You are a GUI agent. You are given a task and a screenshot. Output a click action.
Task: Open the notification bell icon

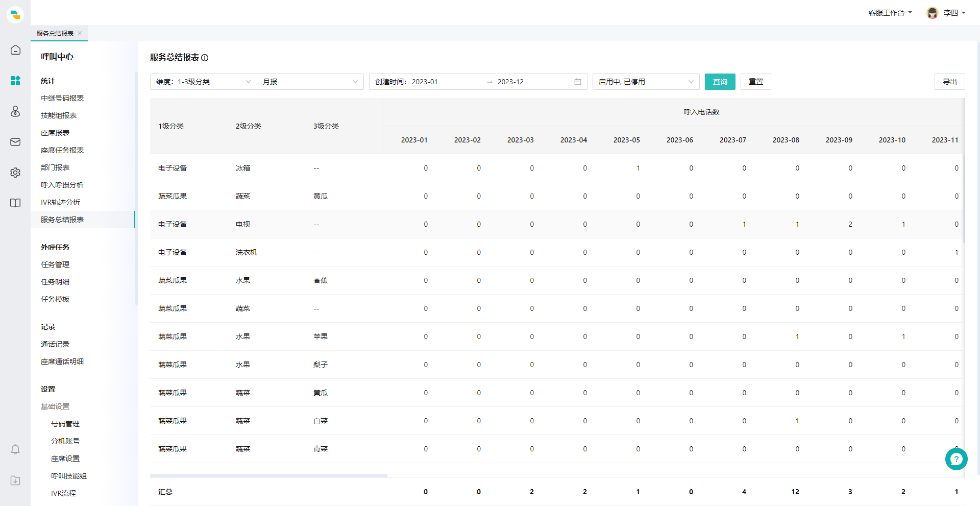point(15,449)
